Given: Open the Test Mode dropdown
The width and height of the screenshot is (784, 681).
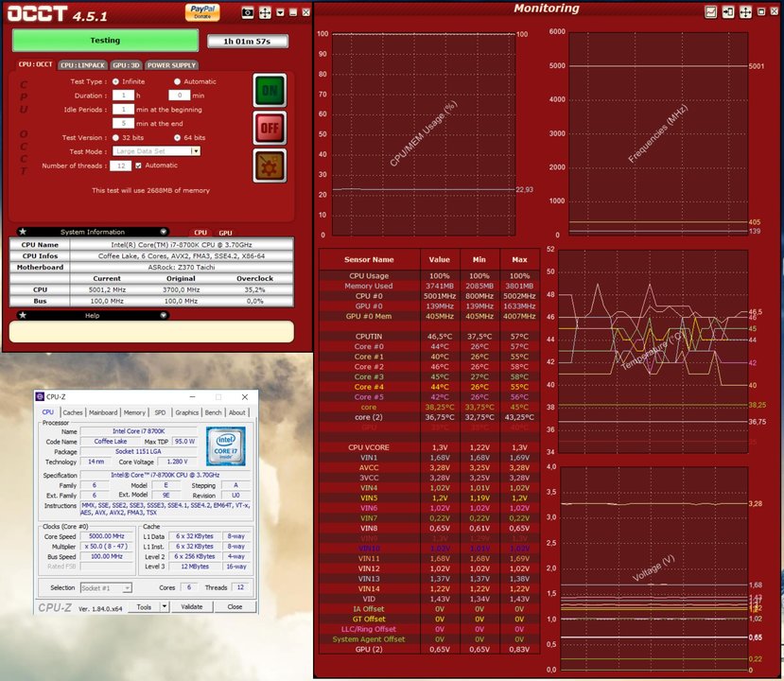Looking at the screenshot, I should coord(196,151).
